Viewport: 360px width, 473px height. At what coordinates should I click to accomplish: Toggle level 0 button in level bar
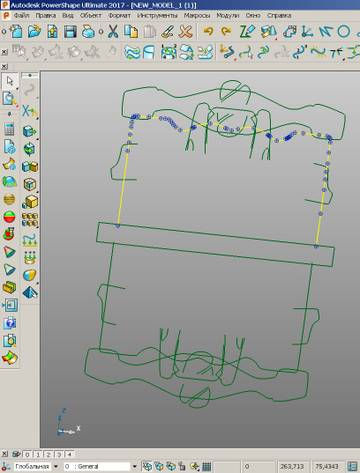[28, 454]
